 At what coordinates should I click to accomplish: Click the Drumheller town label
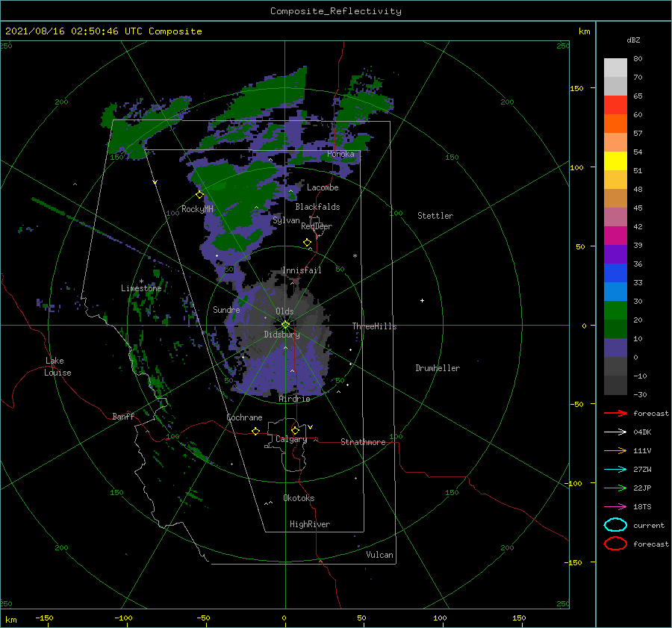(x=438, y=368)
